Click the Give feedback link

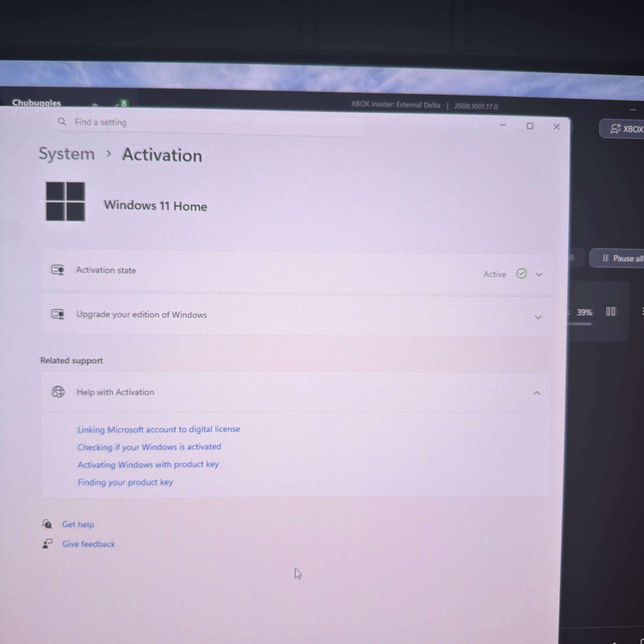tap(89, 544)
